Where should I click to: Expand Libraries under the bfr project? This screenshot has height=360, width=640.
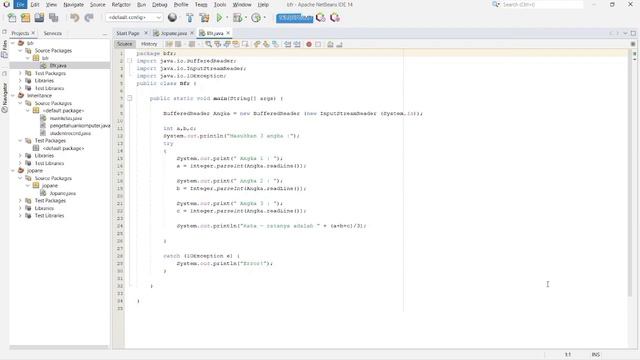tap(20, 80)
